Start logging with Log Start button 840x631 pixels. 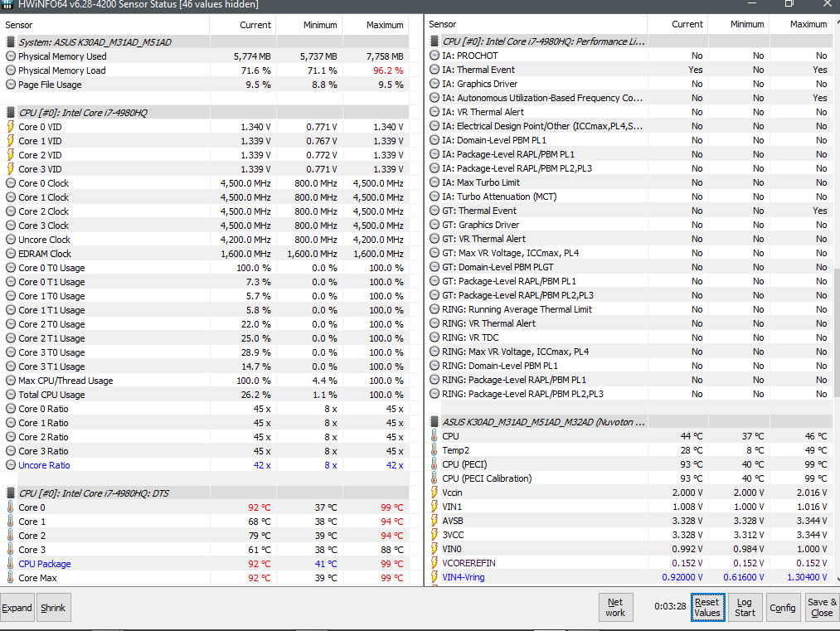[745, 608]
